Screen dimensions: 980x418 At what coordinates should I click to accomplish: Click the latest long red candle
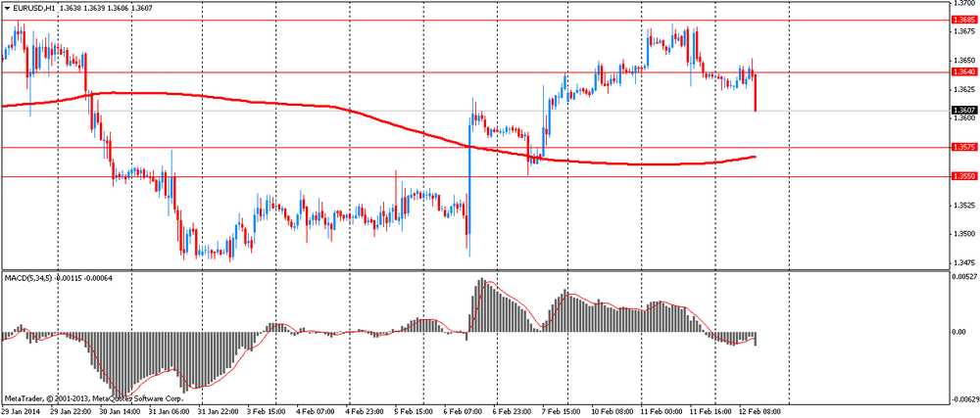(756, 93)
